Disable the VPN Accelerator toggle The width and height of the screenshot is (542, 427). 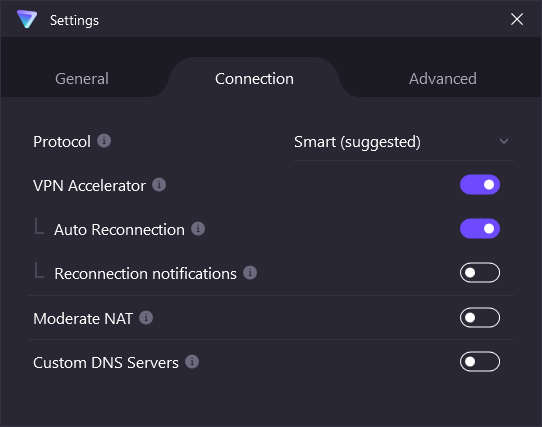(x=480, y=185)
